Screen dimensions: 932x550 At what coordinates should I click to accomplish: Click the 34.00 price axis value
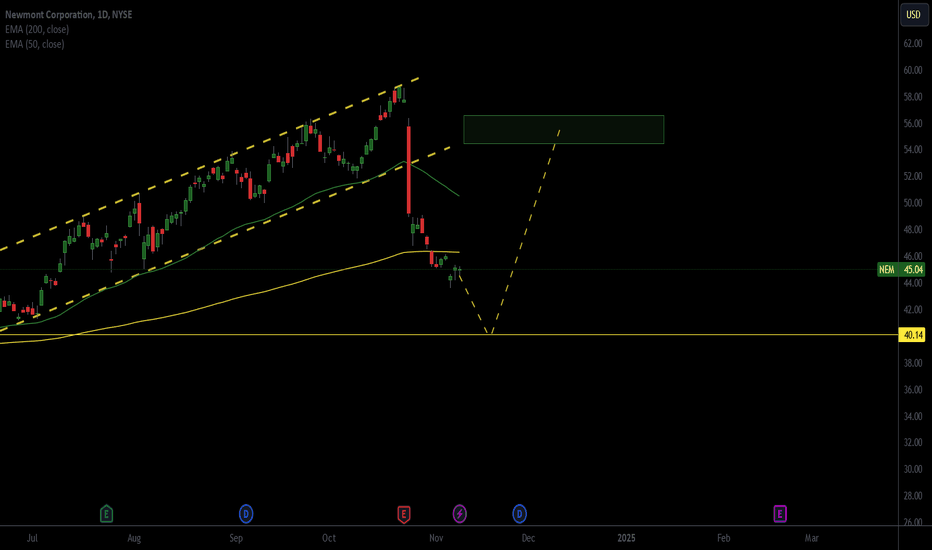[x=913, y=416]
